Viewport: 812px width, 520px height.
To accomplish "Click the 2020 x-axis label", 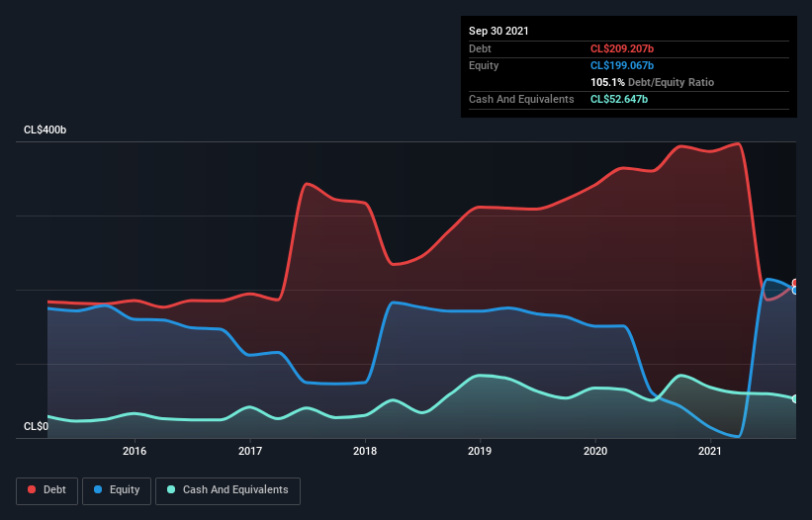I will [x=595, y=451].
